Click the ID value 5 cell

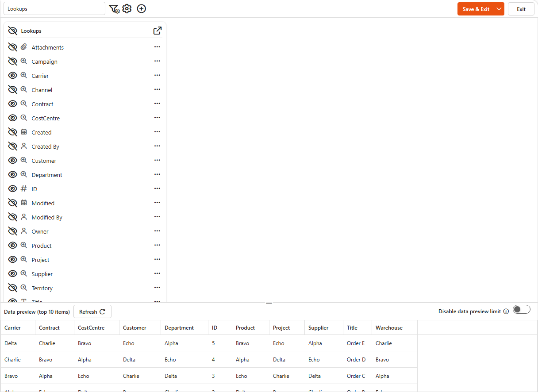pyautogui.click(x=220, y=343)
